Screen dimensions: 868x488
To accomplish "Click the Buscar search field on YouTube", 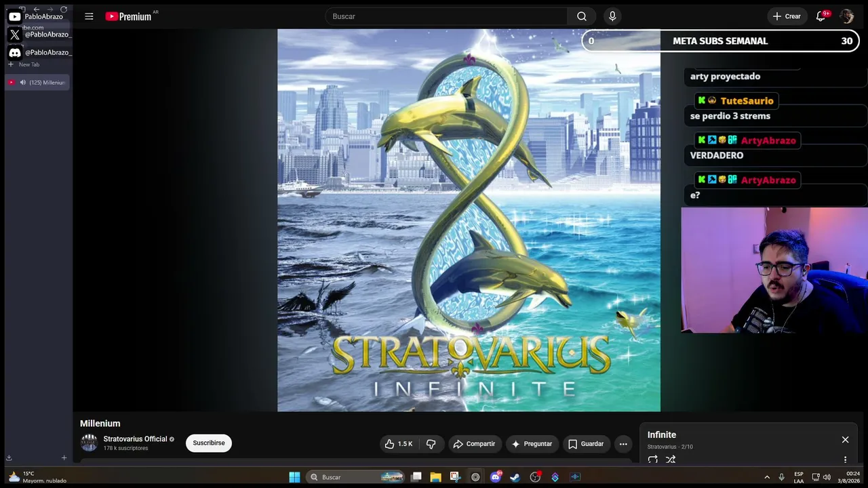I will pyautogui.click(x=446, y=16).
